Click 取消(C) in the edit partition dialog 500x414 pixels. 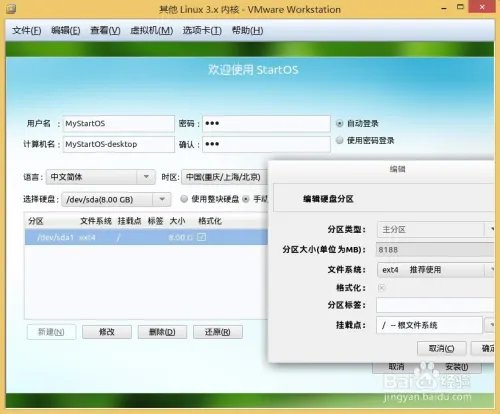point(442,349)
